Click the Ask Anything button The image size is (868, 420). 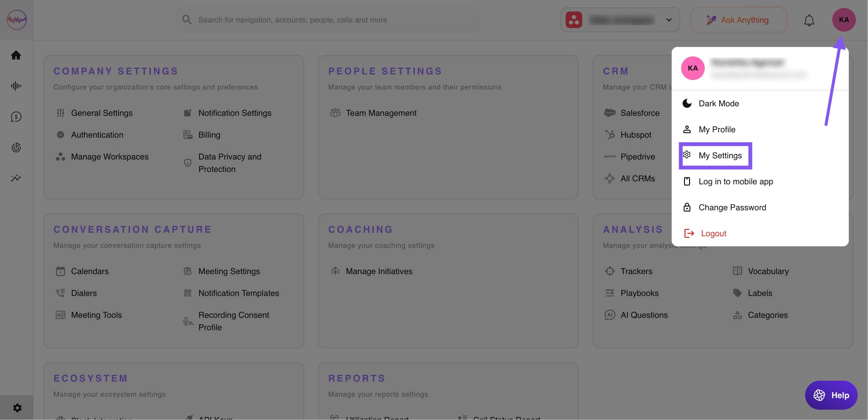coord(738,20)
